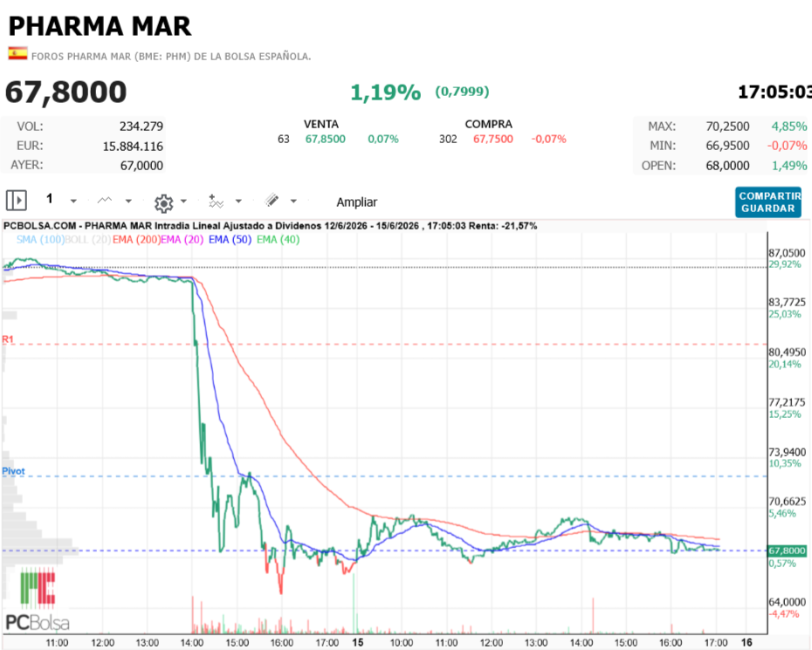Screen dimensions: 812x650
Task: Click the COMPRA quantity 302
Action: pyautogui.click(x=448, y=140)
